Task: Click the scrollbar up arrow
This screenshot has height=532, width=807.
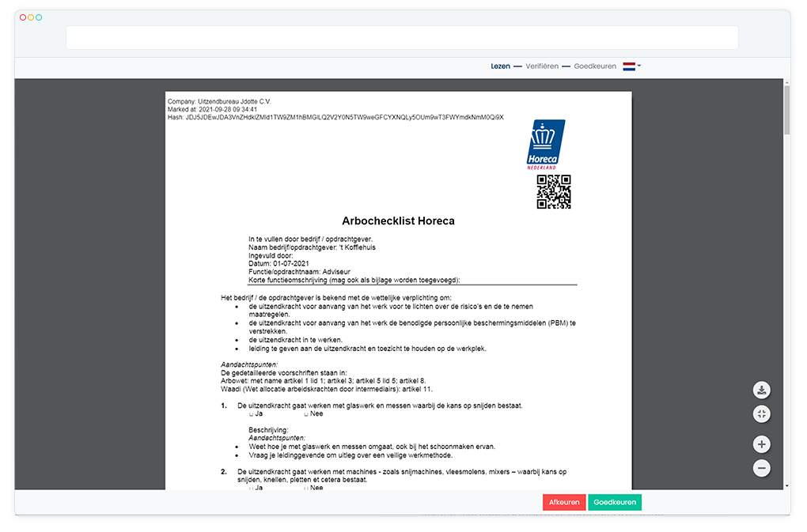Action: point(787,82)
